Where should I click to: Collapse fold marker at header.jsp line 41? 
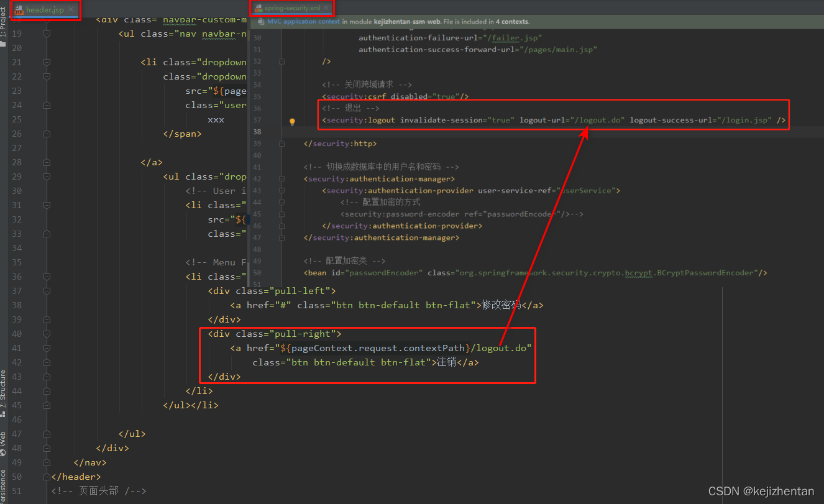pos(47,348)
